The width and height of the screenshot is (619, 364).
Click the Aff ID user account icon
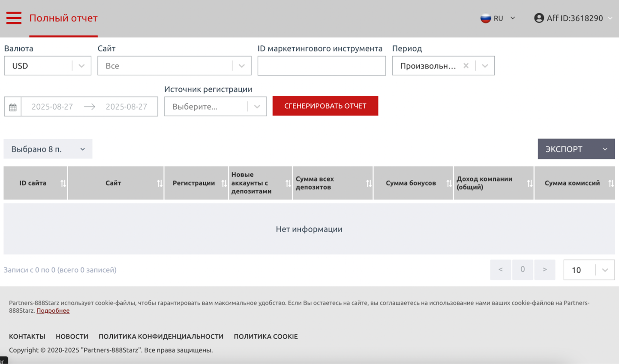(x=539, y=18)
